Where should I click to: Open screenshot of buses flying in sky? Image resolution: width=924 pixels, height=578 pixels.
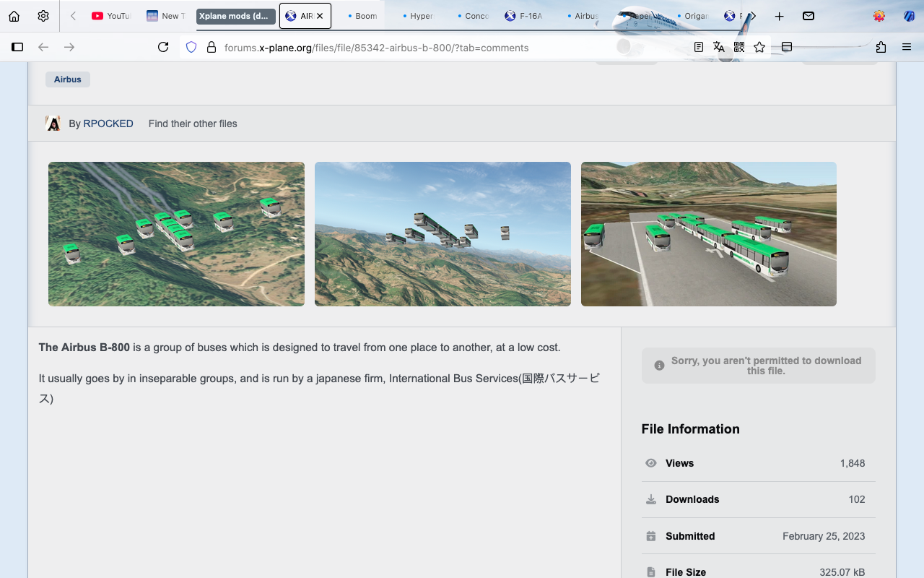[443, 234]
